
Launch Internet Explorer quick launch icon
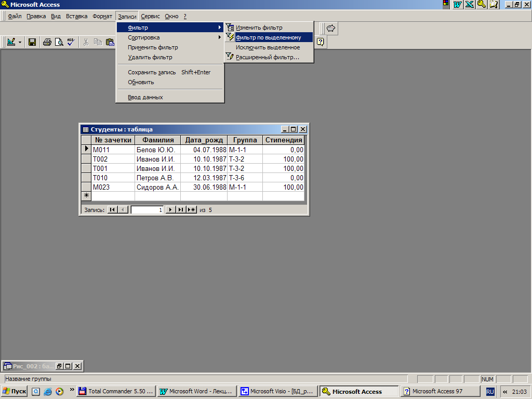pos(47,391)
